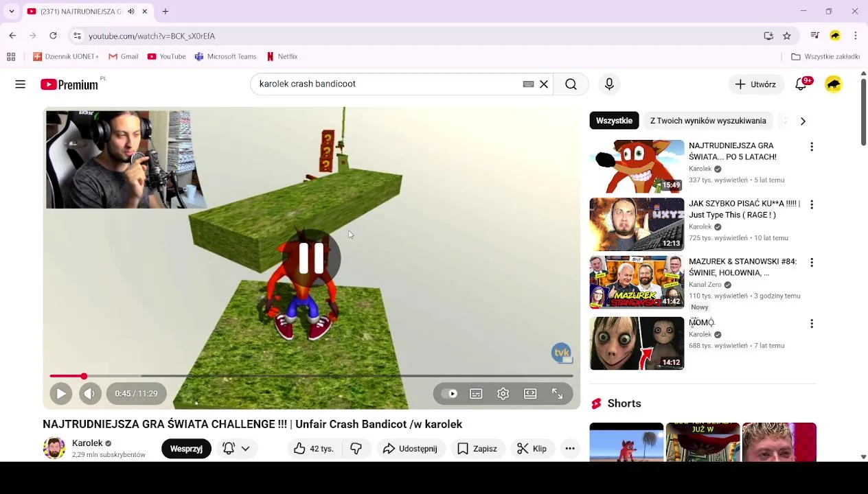
Task: Open the MOMO video thumbnail
Action: [x=637, y=343]
